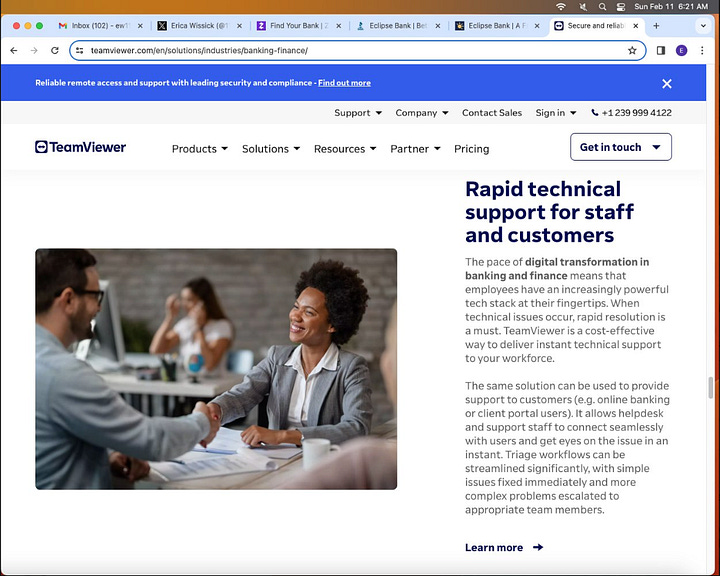Follow the Find out more banner link

tap(344, 83)
